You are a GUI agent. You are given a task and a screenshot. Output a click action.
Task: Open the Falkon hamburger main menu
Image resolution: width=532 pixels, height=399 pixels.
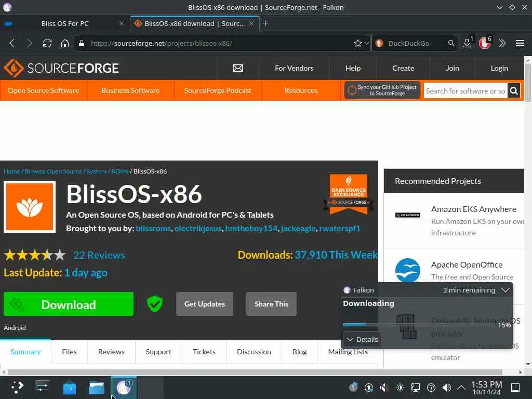pyautogui.click(x=520, y=43)
